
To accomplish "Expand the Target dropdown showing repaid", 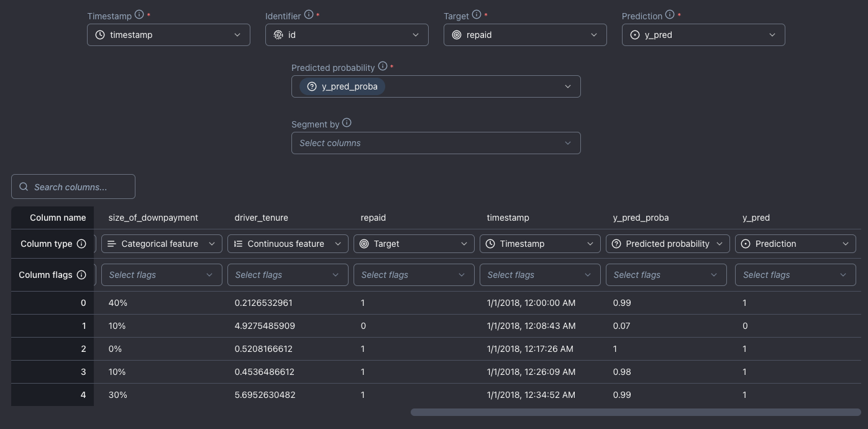I will tap(525, 35).
